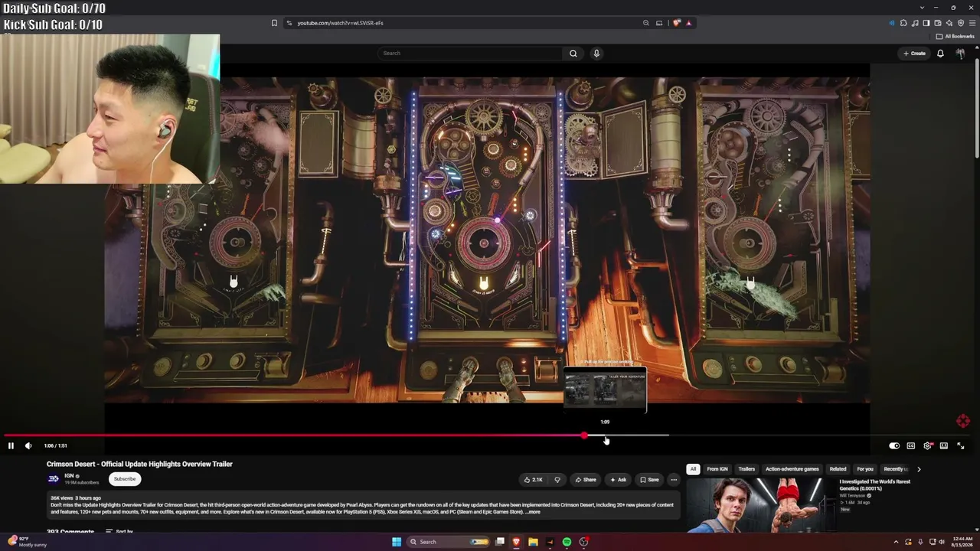
Task: Open the IGN channel avatar
Action: (x=54, y=479)
